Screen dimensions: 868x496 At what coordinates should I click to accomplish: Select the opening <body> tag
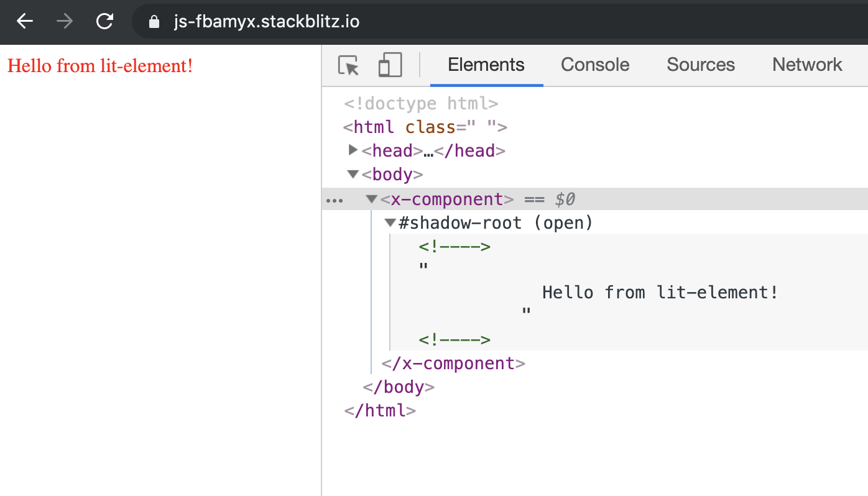392,175
